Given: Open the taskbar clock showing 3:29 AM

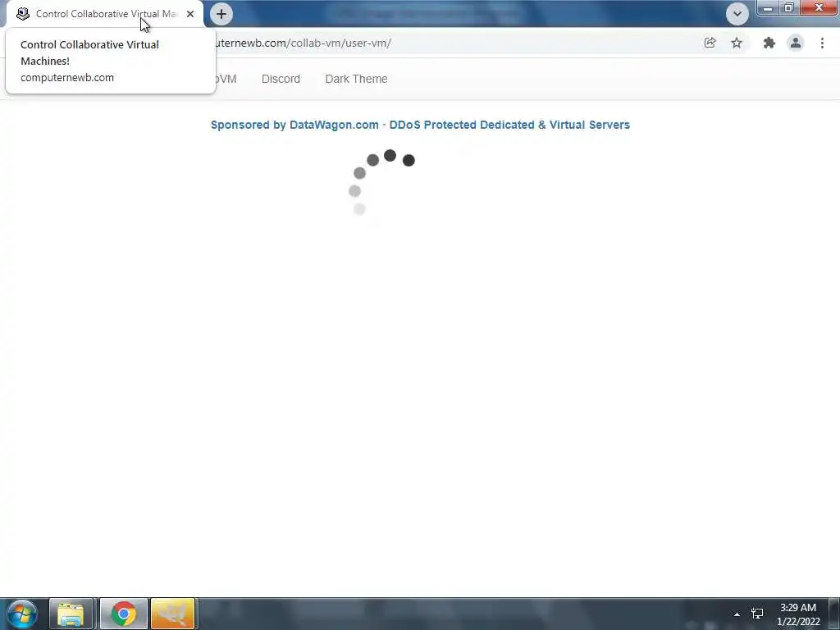Looking at the screenshot, I should click(798, 614).
